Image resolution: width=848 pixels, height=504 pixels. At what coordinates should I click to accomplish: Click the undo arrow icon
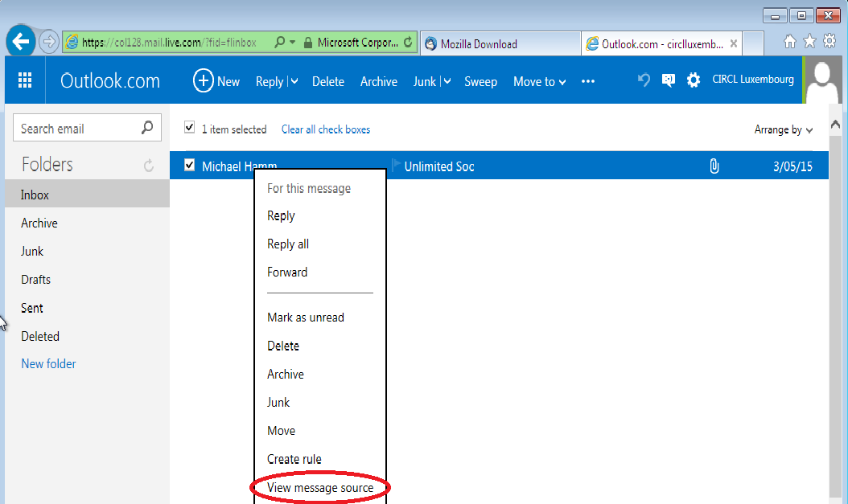click(x=643, y=80)
